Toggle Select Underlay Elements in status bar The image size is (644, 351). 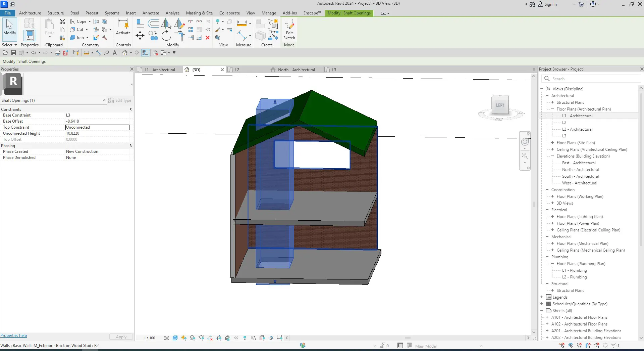[571, 345]
